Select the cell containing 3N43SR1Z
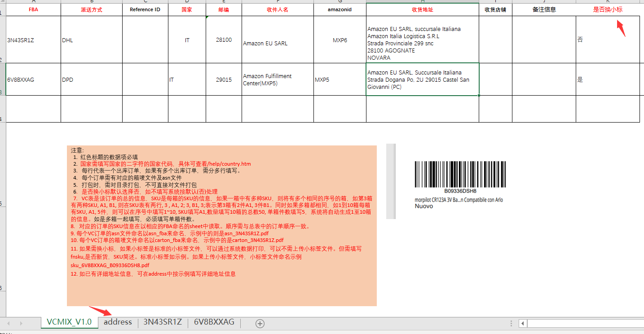Screen dimensions: 644x334 click(x=33, y=40)
